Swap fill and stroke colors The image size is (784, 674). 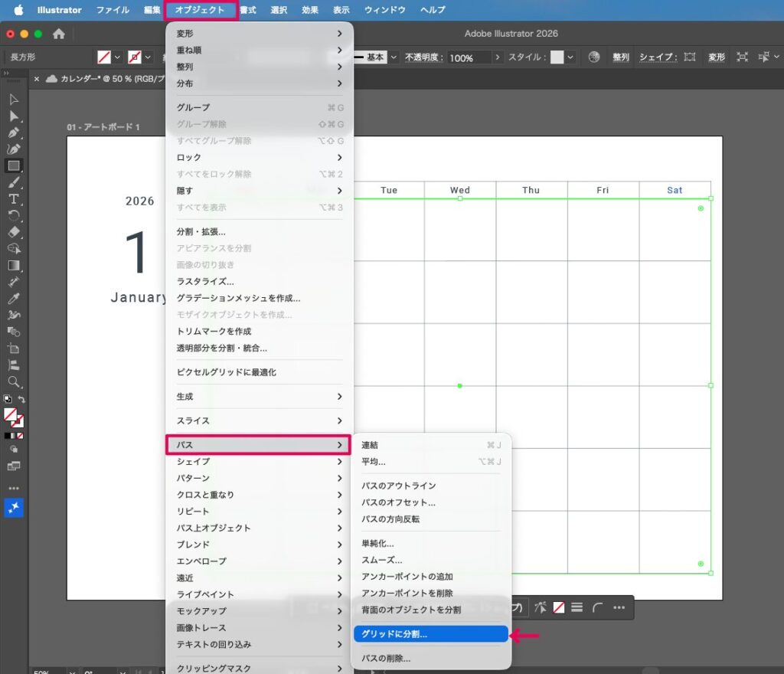[x=21, y=399]
